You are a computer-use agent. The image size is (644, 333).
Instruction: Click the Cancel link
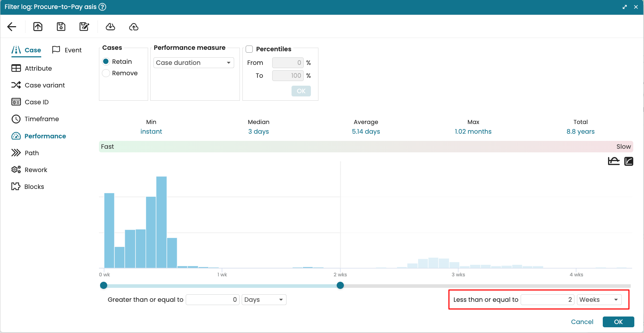point(582,322)
